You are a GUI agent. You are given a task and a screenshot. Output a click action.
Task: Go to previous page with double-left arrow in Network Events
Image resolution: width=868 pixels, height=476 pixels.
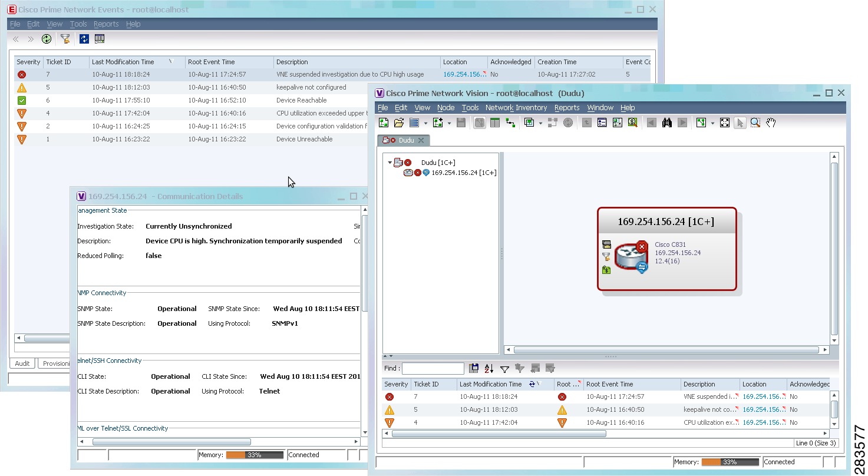[x=16, y=39]
